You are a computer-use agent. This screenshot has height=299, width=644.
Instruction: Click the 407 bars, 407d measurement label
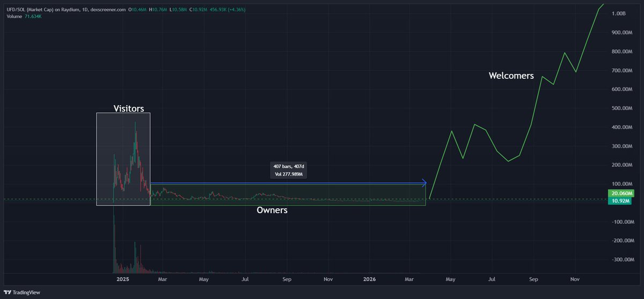click(x=289, y=167)
